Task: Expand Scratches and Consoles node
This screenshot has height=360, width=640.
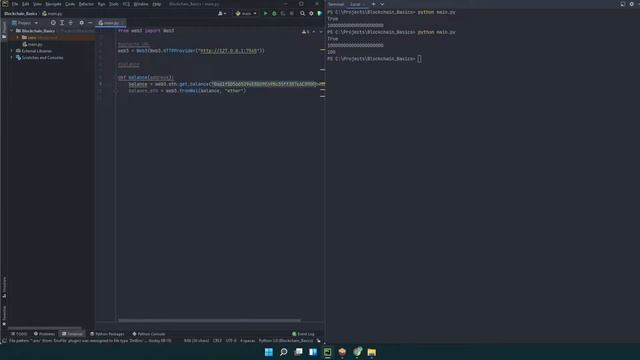Action: click(12, 58)
